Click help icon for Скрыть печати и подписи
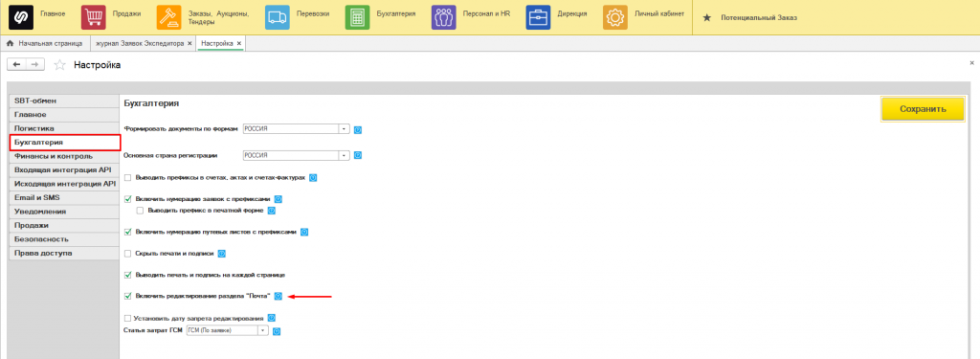The height and width of the screenshot is (359, 980). pyautogui.click(x=221, y=254)
